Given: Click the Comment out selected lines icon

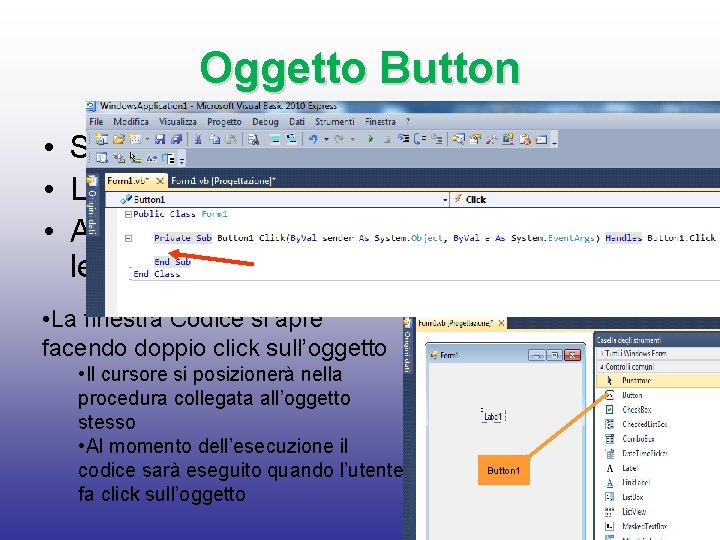Looking at the screenshot, I should tap(275, 139).
